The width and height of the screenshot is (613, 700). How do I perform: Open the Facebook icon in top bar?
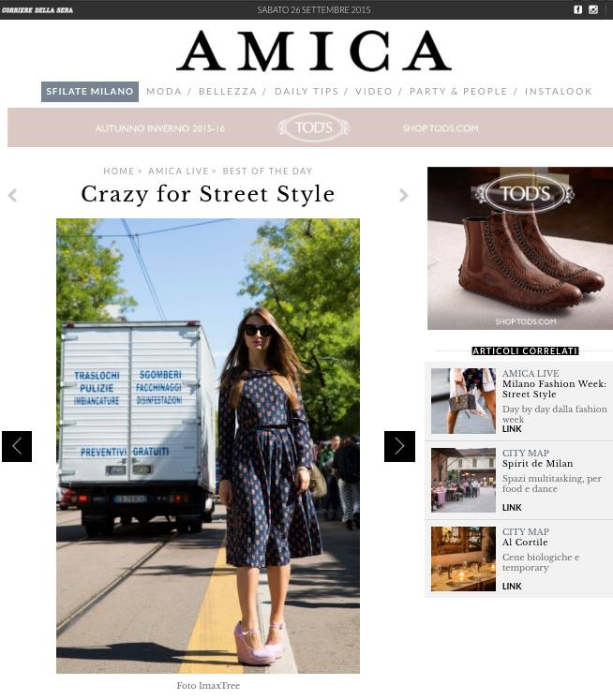(577, 9)
